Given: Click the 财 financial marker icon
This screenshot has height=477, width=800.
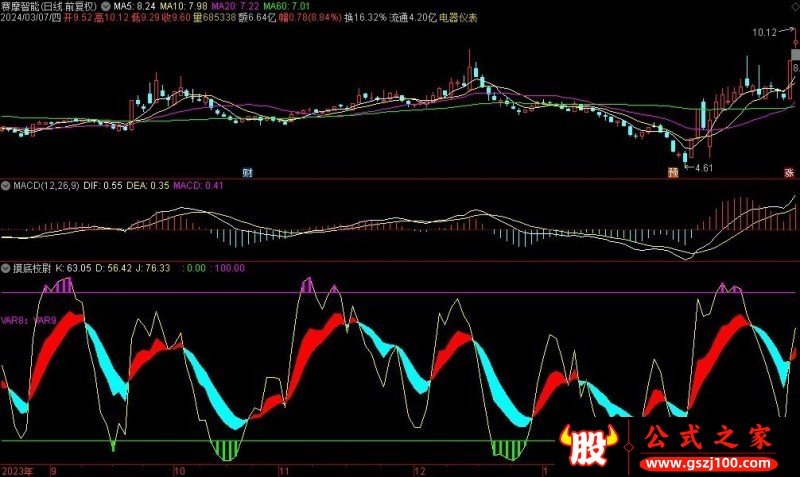Looking at the screenshot, I should [248, 172].
